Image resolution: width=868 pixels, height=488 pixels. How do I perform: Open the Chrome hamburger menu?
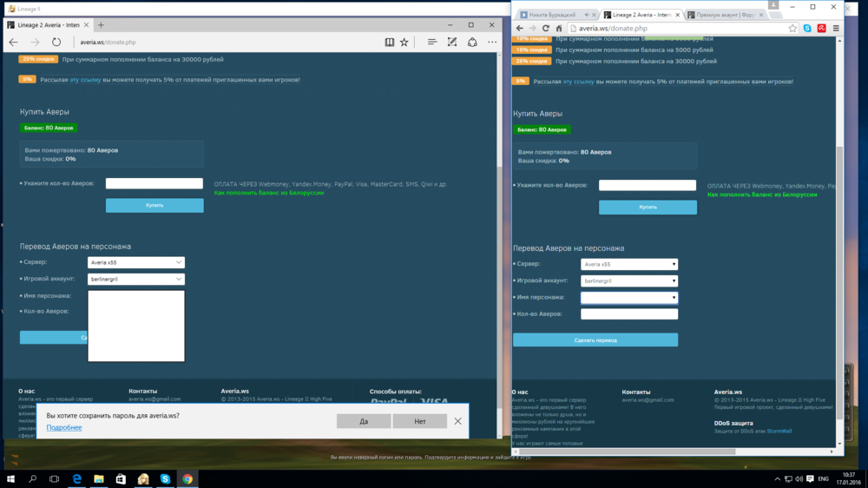tap(835, 29)
